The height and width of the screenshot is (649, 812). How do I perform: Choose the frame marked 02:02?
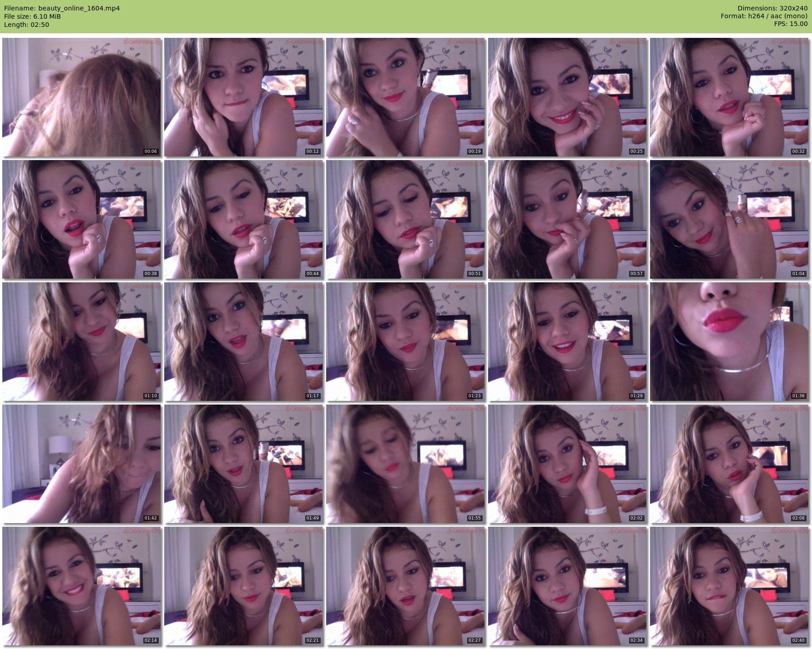(567, 464)
